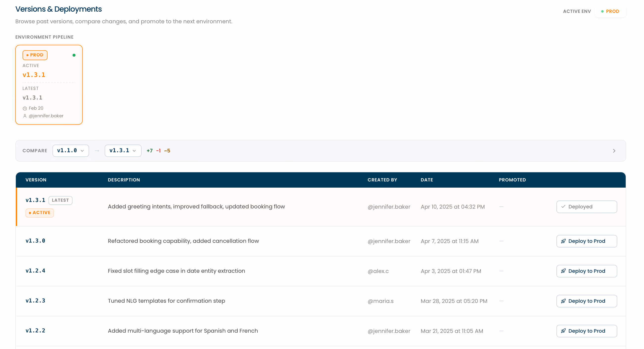Click the user icon beside @jennifer.baker in PROD card

(x=25, y=116)
